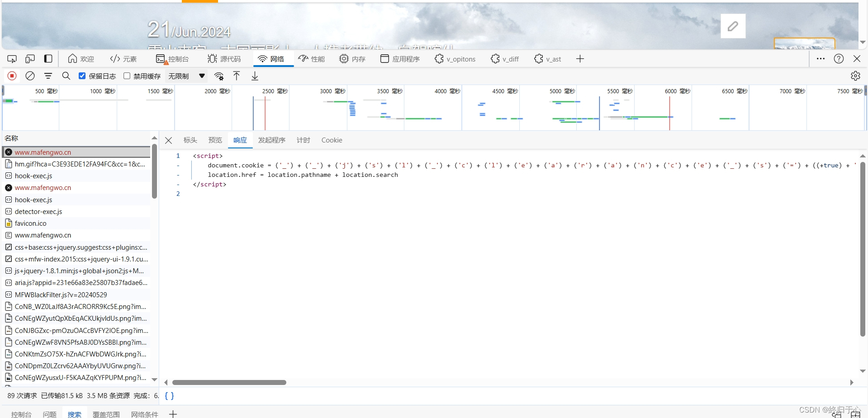Click the pretty print braces button
Screen dimensions: 868x418
(169, 396)
